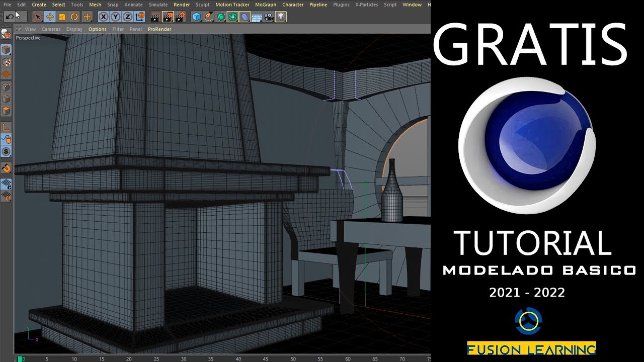Open Edit Render Settings gear clapperboard
The width and height of the screenshot is (644, 362).
(x=180, y=17)
